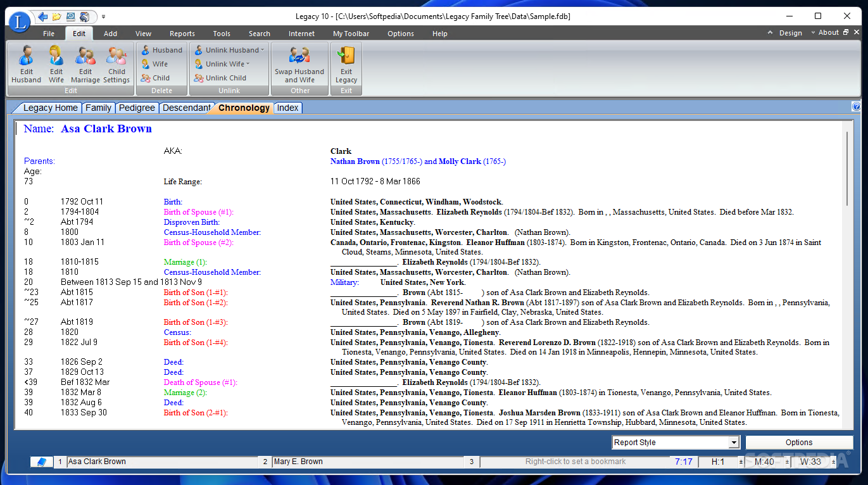The height and width of the screenshot is (485, 868).
Task: Open the Tools ribbon tab
Action: coord(222,34)
